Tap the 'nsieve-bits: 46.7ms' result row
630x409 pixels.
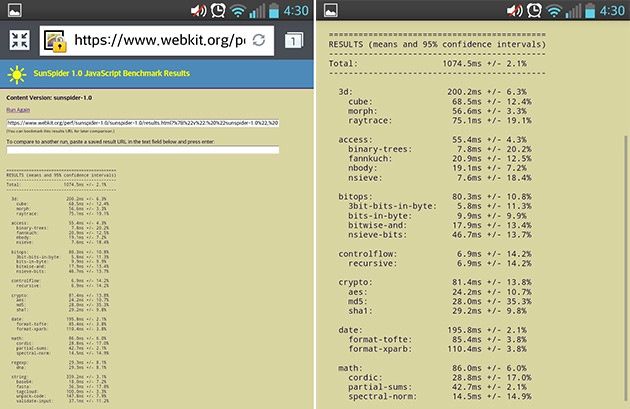tap(440, 235)
